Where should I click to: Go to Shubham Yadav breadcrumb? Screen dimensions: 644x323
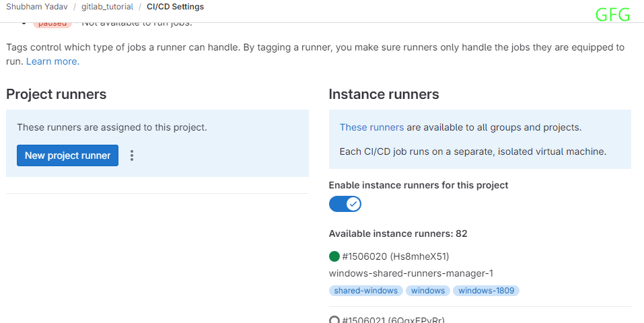(x=37, y=7)
